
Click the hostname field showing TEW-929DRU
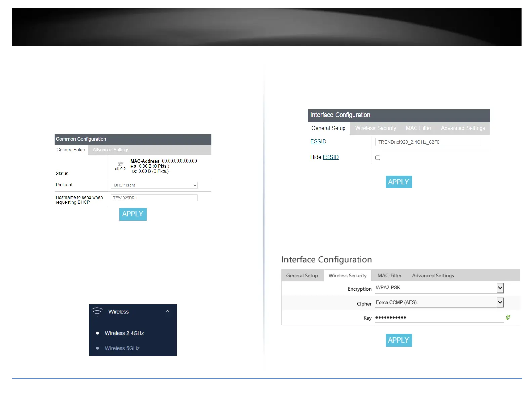coord(154,198)
